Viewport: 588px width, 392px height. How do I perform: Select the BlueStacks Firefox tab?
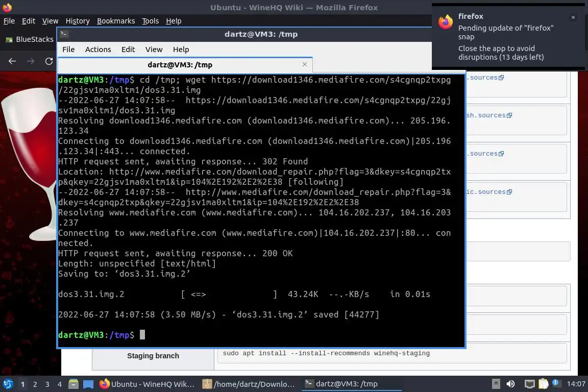(x=29, y=39)
